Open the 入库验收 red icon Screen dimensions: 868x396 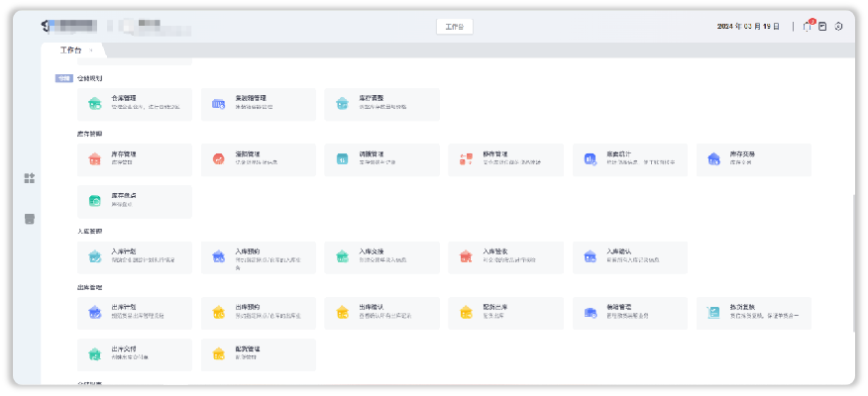tap(466, 256)
